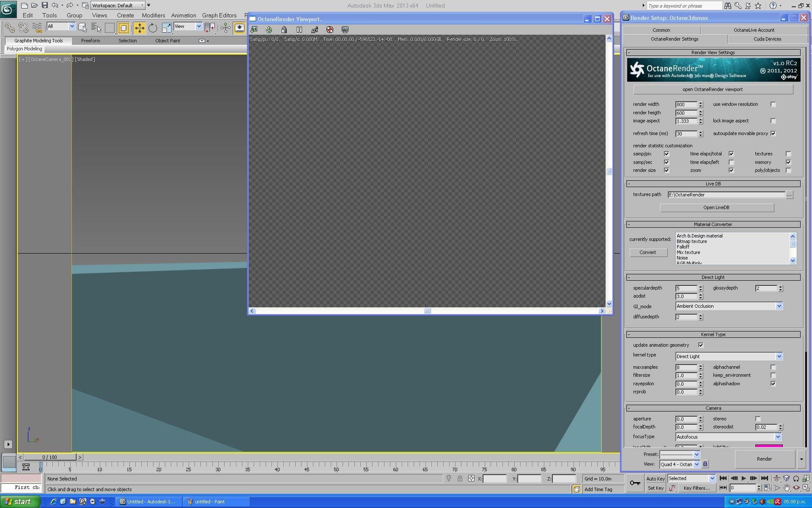Open the Modifiers menu
This screenshot has width=812, height=508.
coord(153,15)
